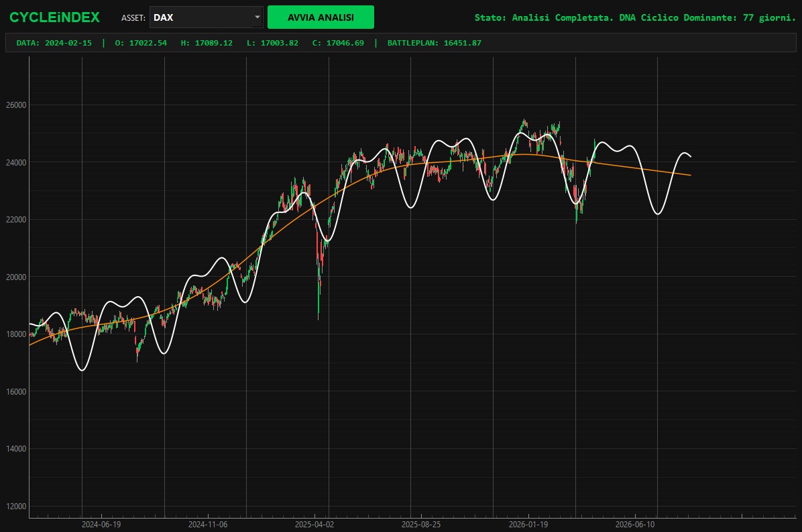Image resolution: width=802 pixels, height=532 pixels.
Task: Open the ASSET dropdown arrow
Action: [x=257, y=17]
